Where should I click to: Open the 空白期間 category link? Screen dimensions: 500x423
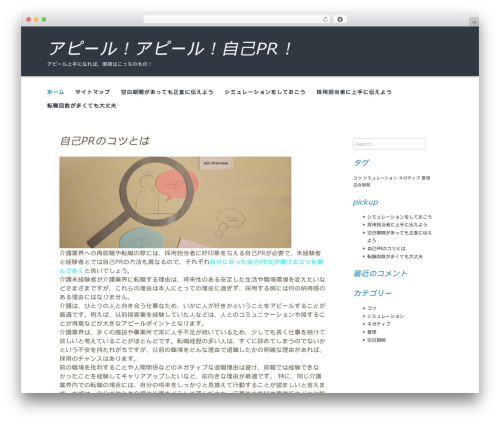tap(376, 340)
